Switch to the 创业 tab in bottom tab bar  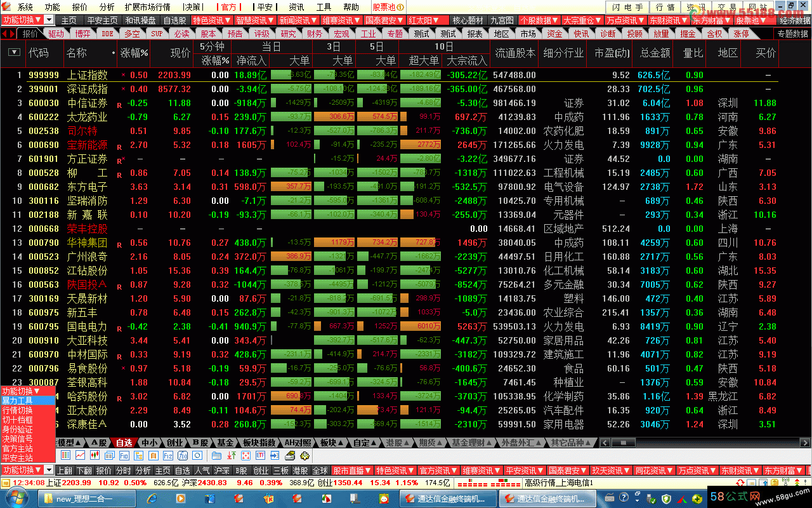tap(174, 443)
